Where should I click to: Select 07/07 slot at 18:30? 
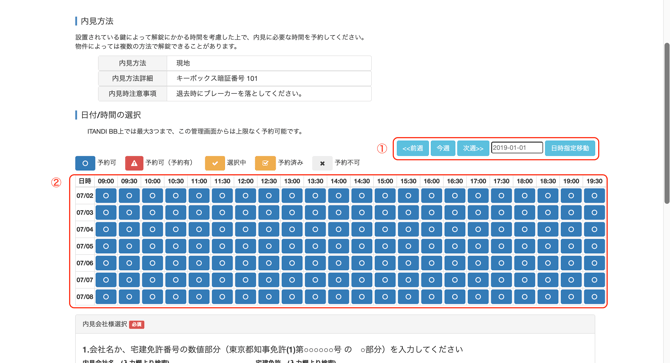click(x=548, y=280)
